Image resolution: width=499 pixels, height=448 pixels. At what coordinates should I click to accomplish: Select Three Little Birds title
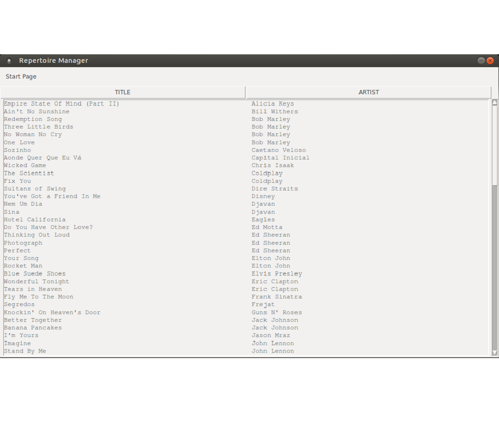(39, 127)
